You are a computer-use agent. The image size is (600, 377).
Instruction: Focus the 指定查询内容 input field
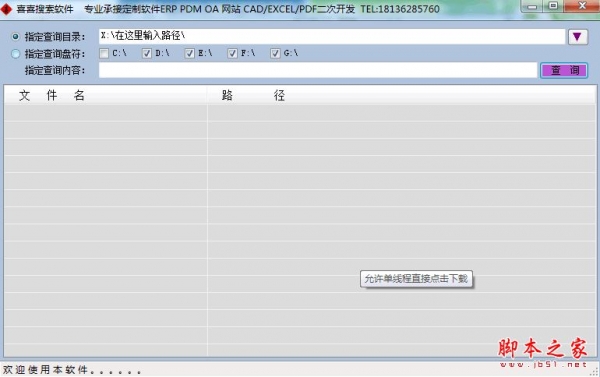(x=318, y=70)
